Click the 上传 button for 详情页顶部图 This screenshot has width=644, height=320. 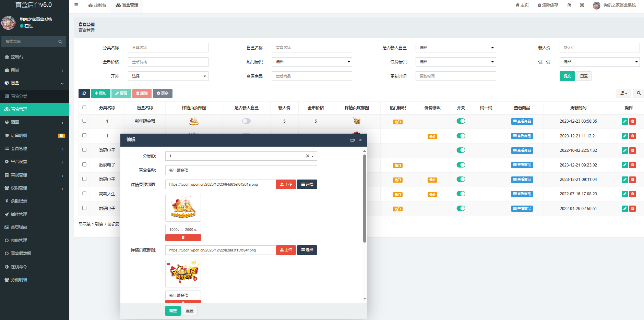click(x=286, y=184)
